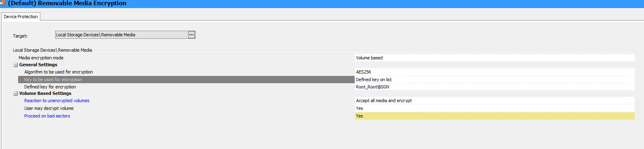Open the Device Protection tab
Image resolution: width=644 pixels, height=149 pixels.
pos(21,17)
